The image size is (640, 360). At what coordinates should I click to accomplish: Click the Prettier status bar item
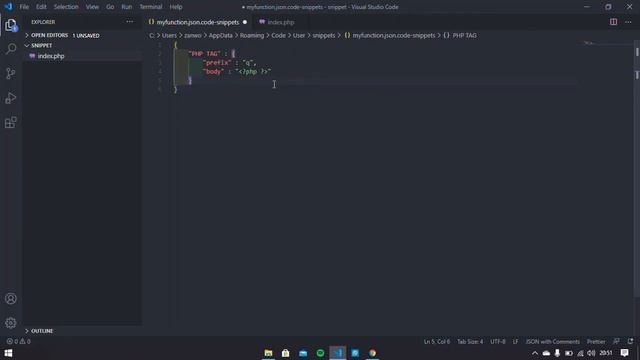(596, 341)
